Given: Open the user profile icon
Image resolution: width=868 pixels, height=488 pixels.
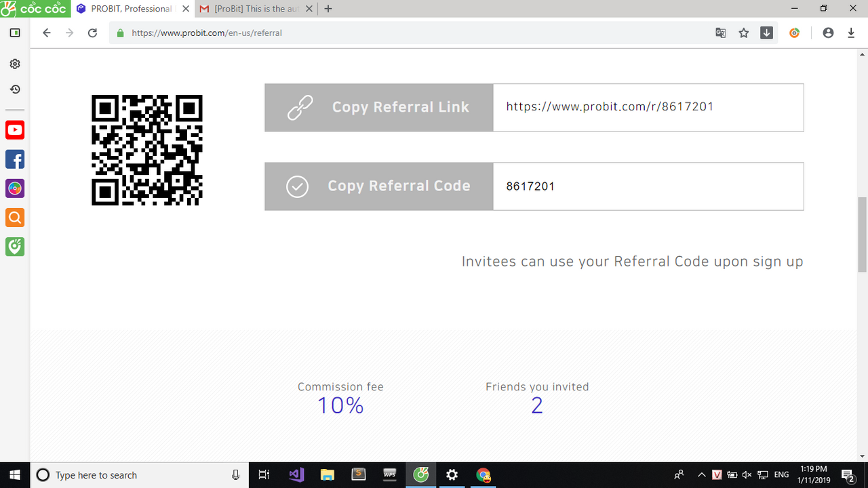Looking at the screenshot, I should (x=828, y=33).
